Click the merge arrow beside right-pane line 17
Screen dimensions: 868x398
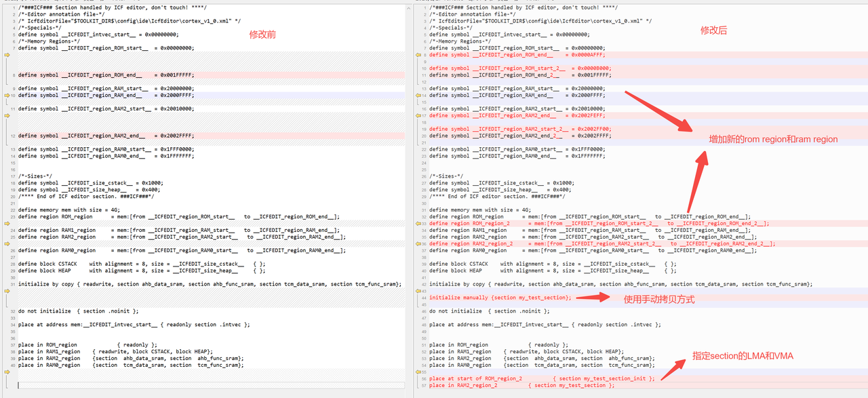pyautogui.click(x=418, y=115)
